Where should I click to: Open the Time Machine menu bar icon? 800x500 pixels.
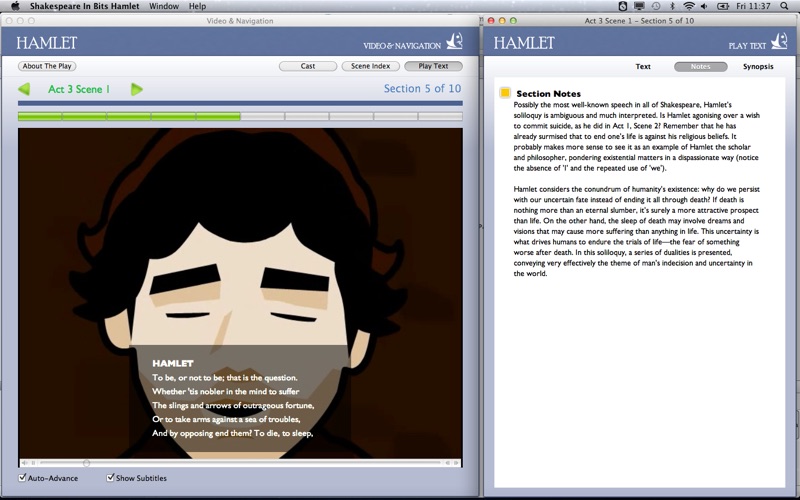(x=656, y=6)
